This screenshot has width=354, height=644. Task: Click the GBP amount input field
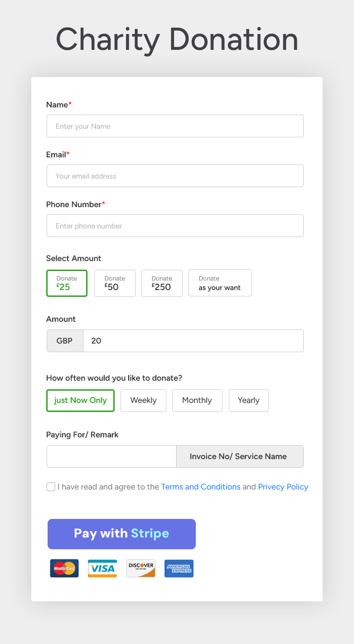193,341
